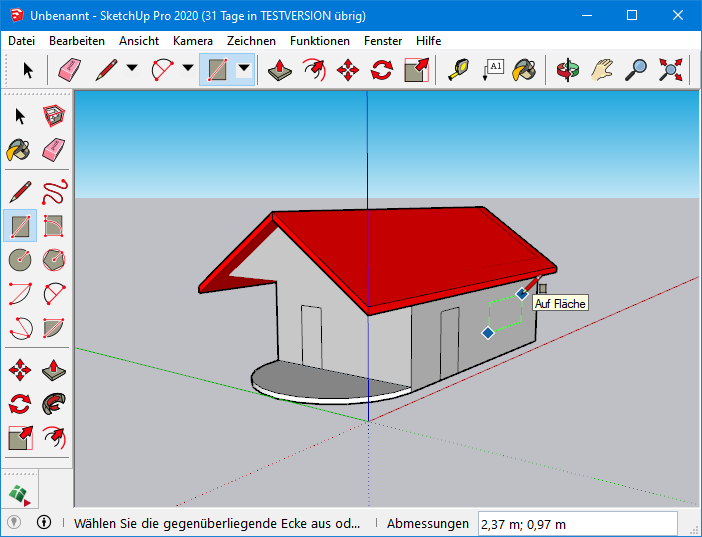Select the Orbit camera tool
This screenshot has width=702, height=537.
[569, 70]
